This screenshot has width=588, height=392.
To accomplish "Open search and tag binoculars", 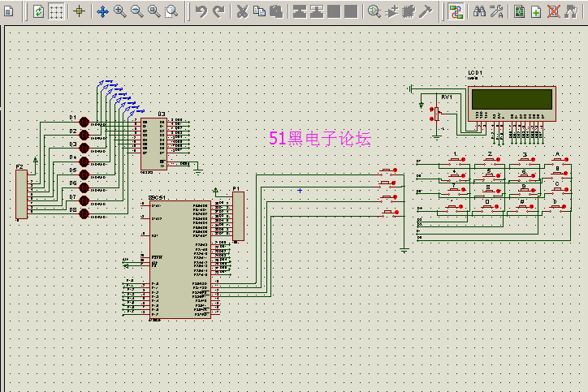I will click(479, 11).
